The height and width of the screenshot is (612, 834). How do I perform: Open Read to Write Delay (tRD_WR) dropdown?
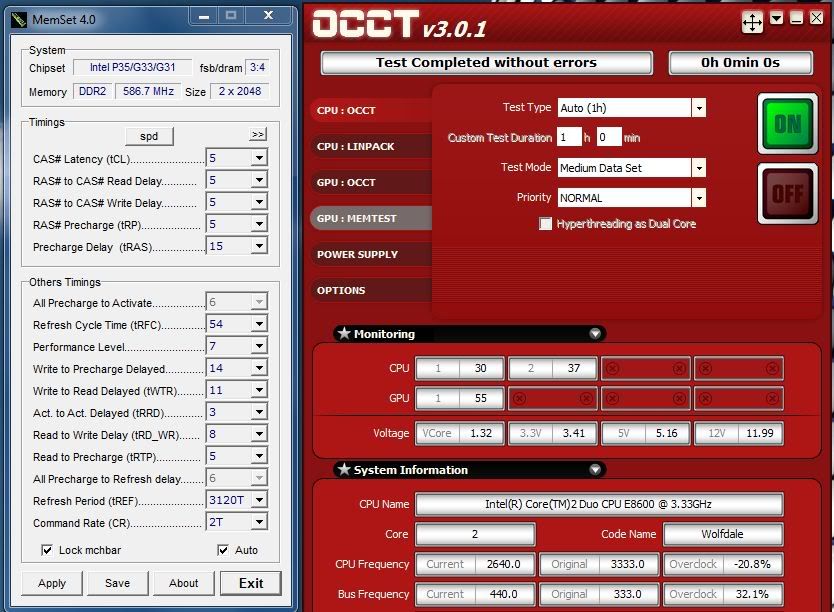click(x=259, y=434)
